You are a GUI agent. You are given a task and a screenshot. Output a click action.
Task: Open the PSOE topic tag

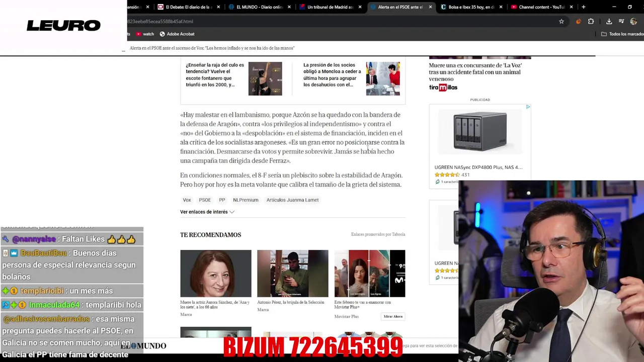(205, 200)
